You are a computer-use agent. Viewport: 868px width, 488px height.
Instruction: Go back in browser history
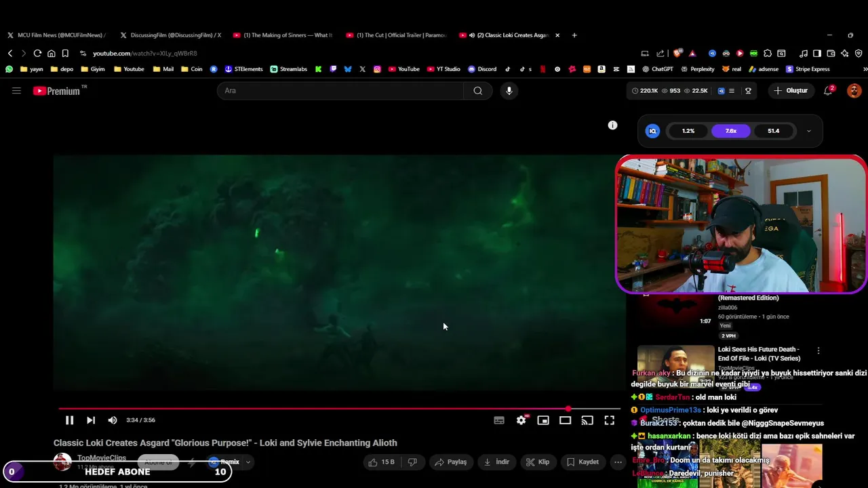click(10, 54)
